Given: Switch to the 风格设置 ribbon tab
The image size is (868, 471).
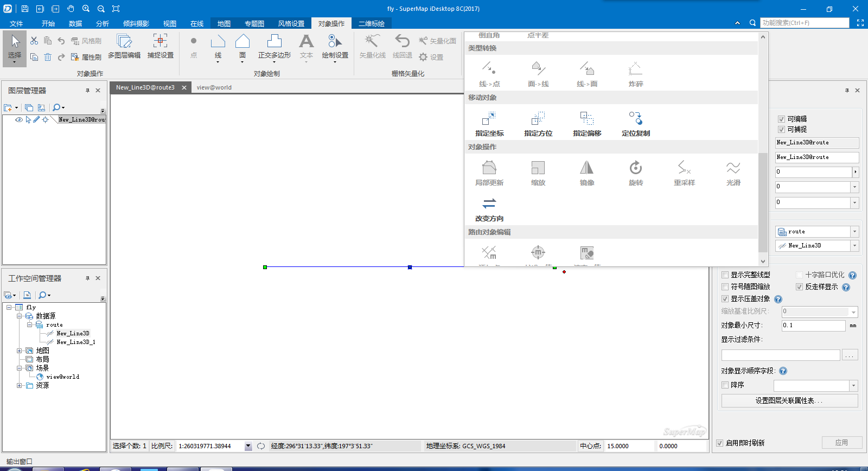Looking at the screenshot, I should tap(291, 23).
